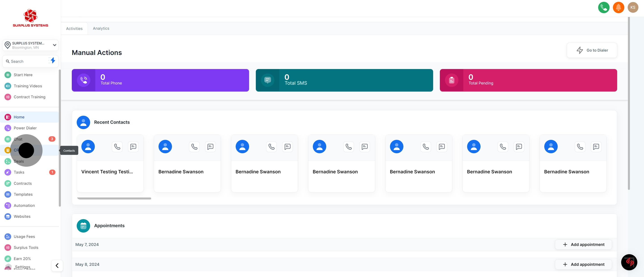The height and width of the screenshot is (277, 644).
Task: Expand the SURPLUS SYSTEM location dropdown
Action: click(54, 45)
